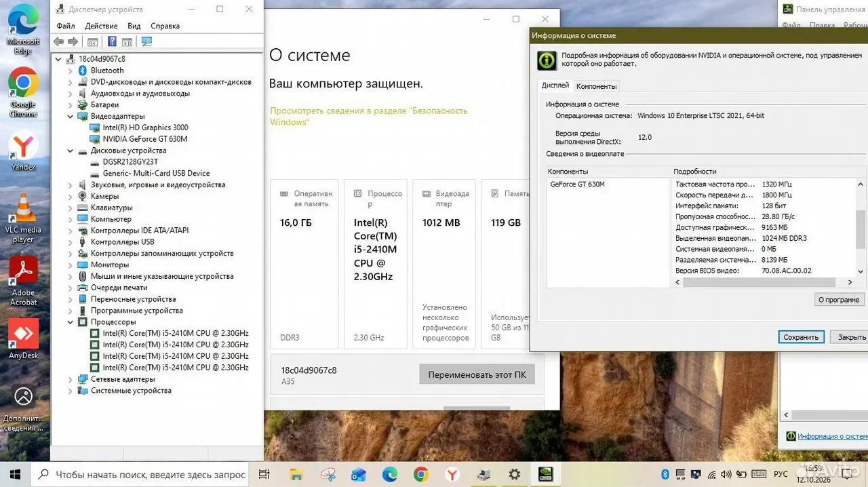Open the Безопасность Windows security link
The height and width of the screenshot is (487, 868).
[369, 116]
